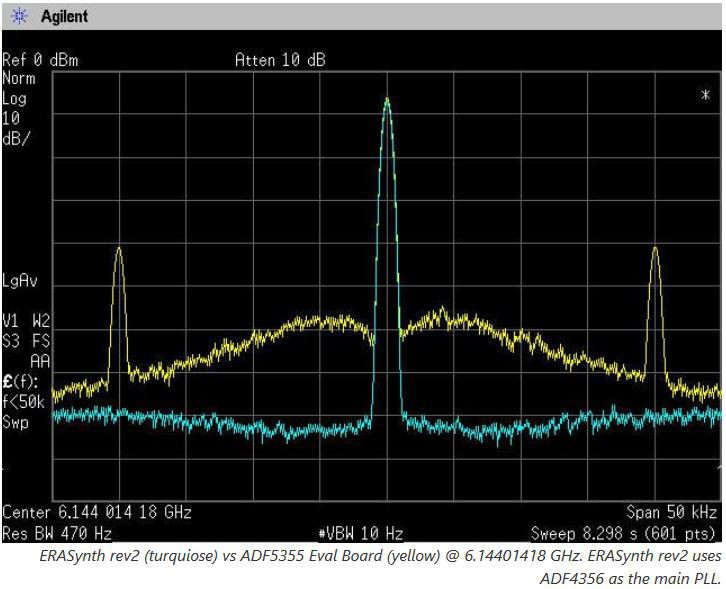Click the 'AA' status label

(x=40, y=361)
